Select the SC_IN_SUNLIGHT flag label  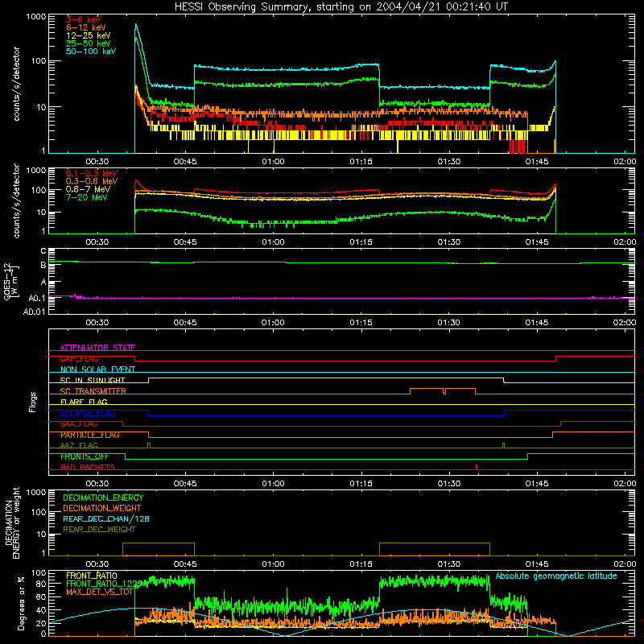tap(93, 380)
